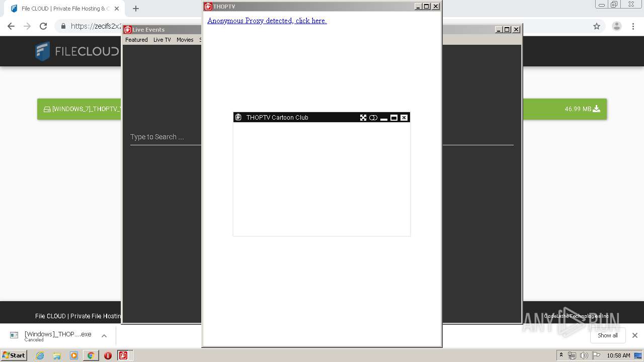Reload the Chrome page

click(43, 26)
